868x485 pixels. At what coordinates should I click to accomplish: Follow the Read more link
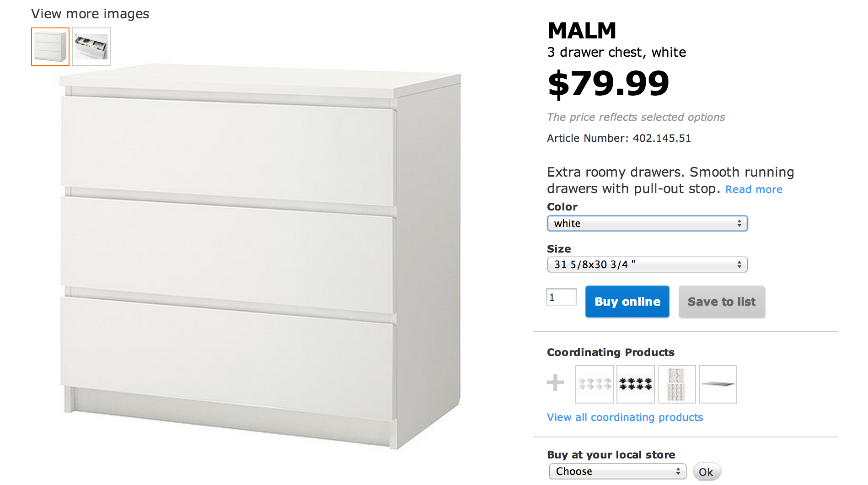click(754, 189)
